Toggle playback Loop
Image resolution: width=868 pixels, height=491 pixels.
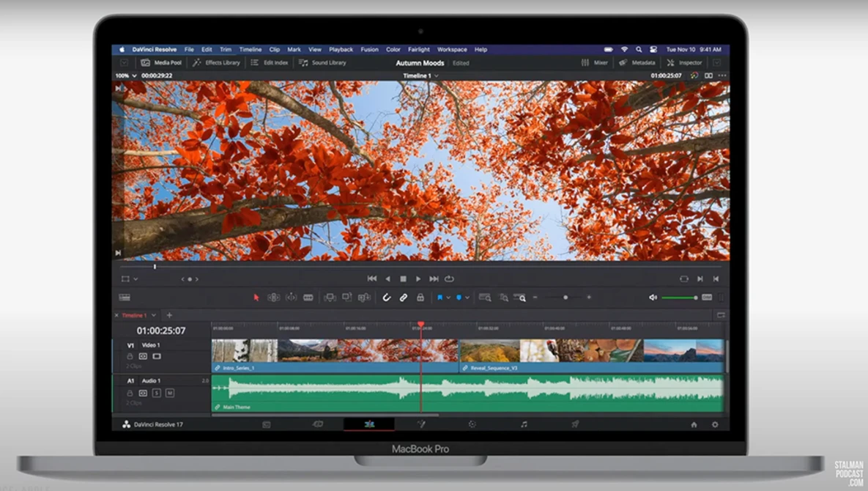pos(450,279)
